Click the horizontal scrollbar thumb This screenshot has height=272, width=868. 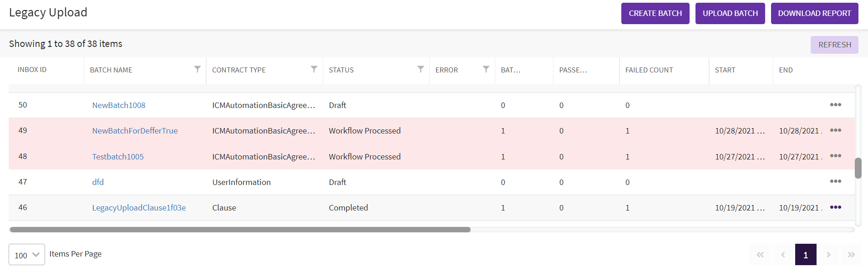pyautogui.click(x=240, y=230)
